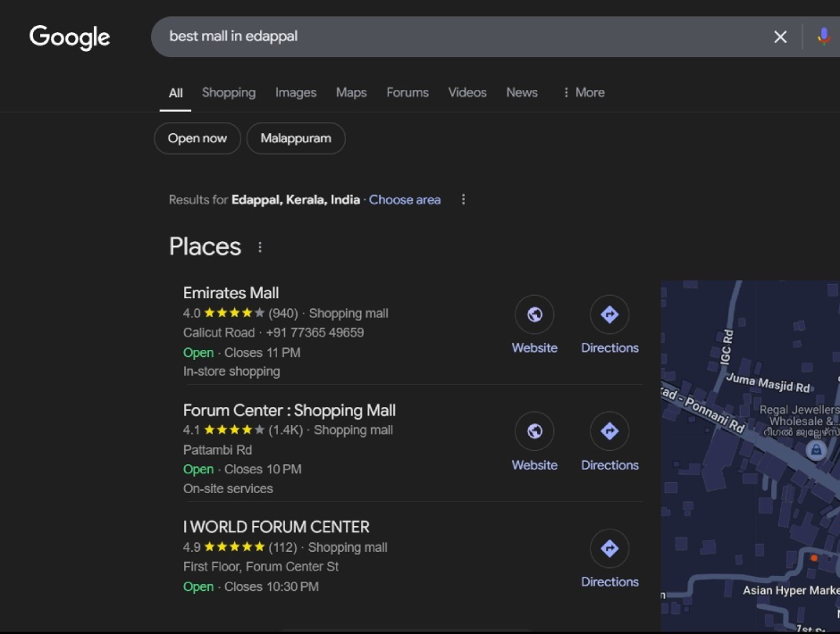The height and width of the screenshot is (634, 840).
Task: Click the Google logo
Action: pyautogui.click(x=70, y=37)
